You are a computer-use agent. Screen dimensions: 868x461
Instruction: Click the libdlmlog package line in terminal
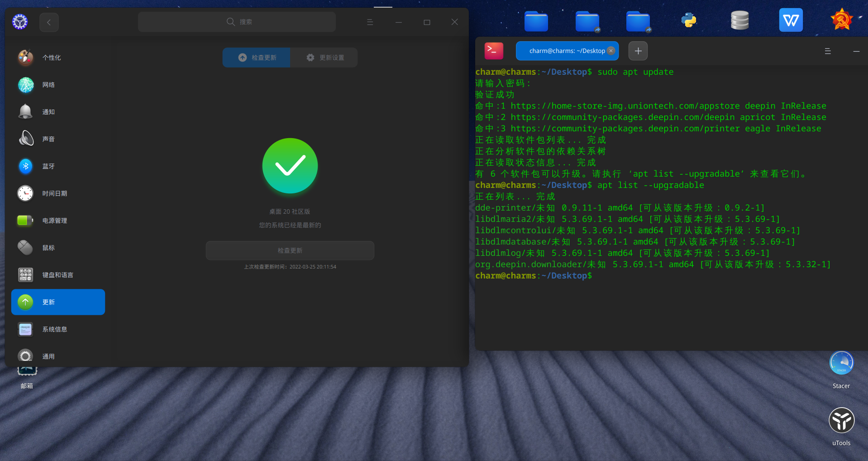coord(623,253)
